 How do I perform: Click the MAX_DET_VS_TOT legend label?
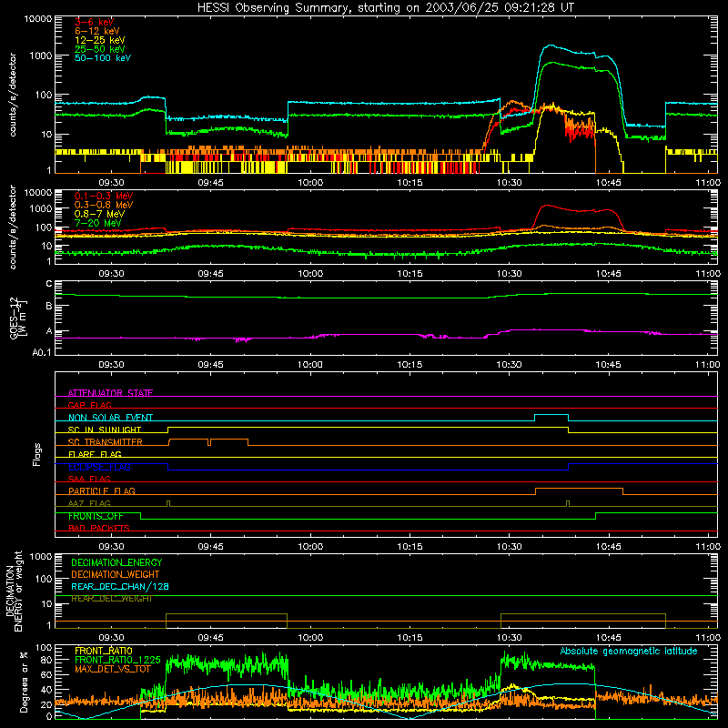pos(113,669)
